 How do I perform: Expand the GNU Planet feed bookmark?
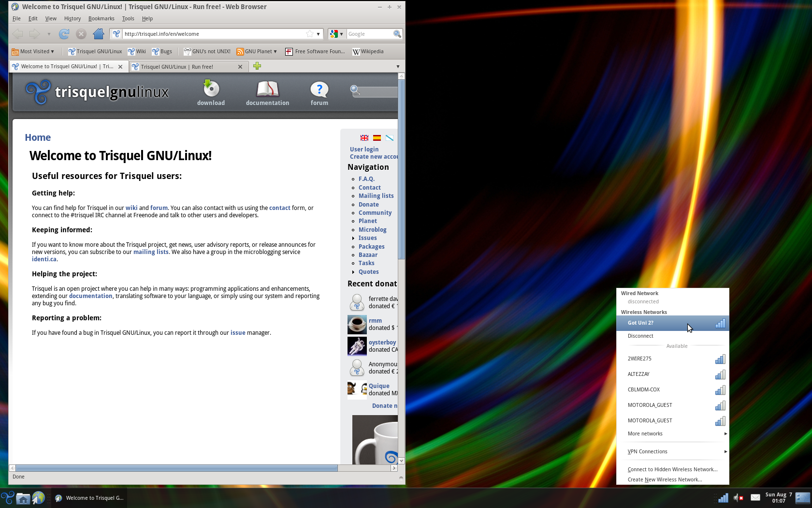(257, 51)
